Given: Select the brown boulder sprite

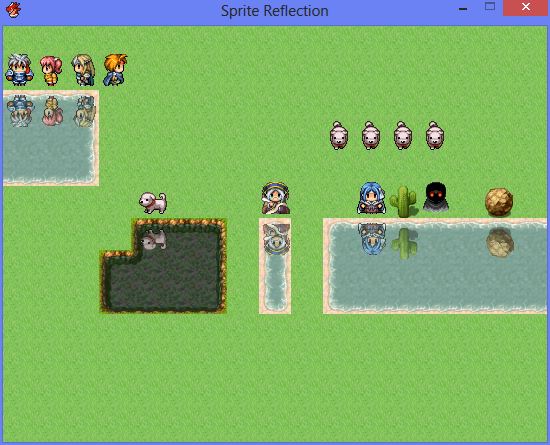Looking at the screenshot, I should (499, 202).
